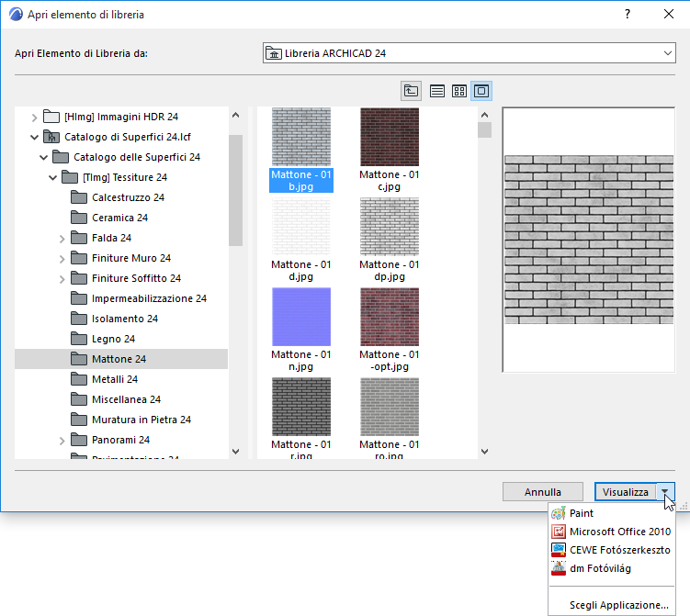690x616 pixels.
Task: Expand the Finiture Soffitto 24 folder
Action: tap(62, 279)
